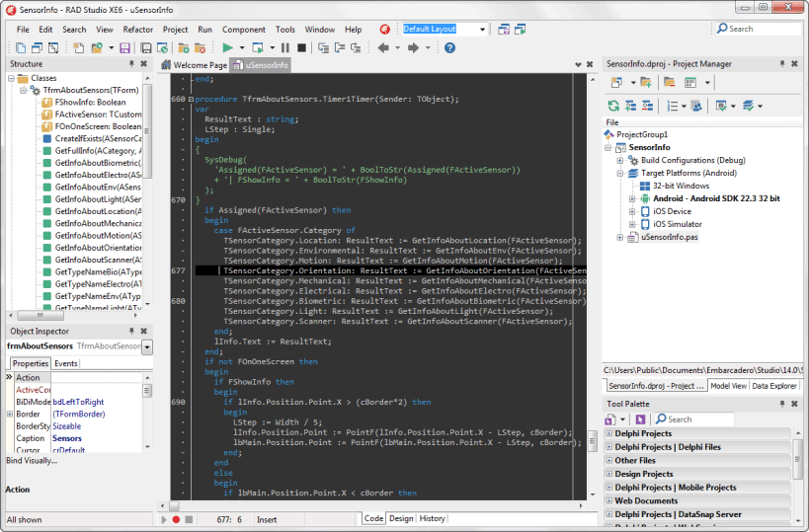This screenshot has width=809, height=532.
Task: Select GetInfoAboutLight method in Structure
Action: coord(98,199)
